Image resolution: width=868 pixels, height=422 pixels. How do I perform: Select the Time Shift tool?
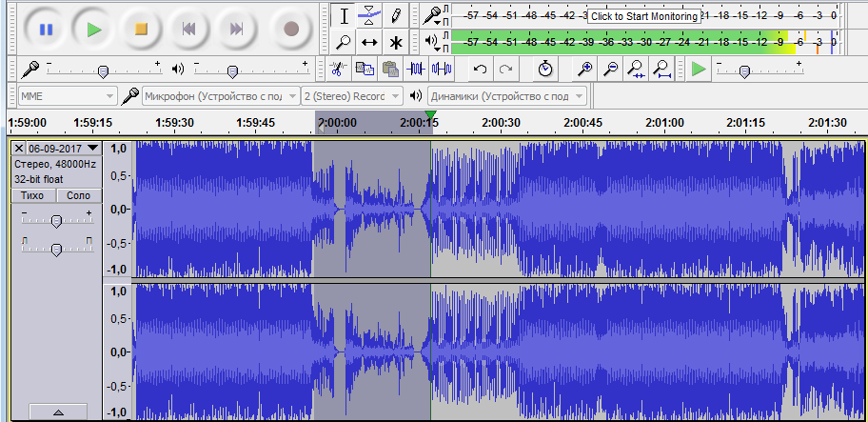pos(369,42)
